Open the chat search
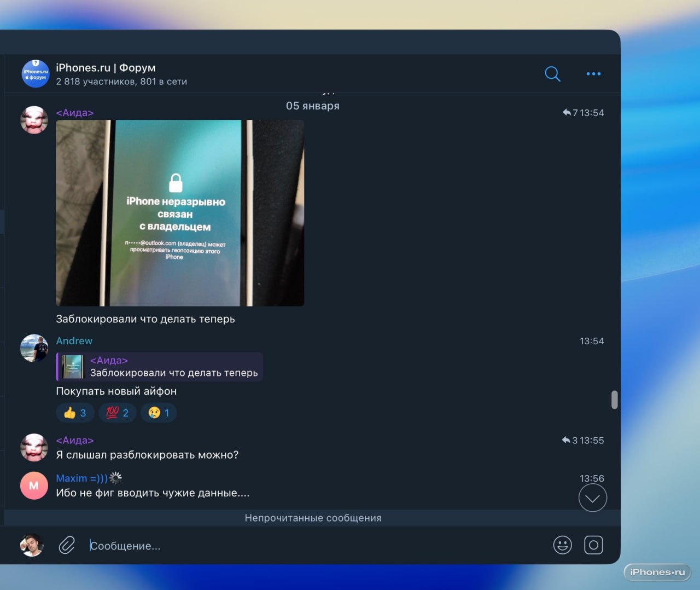This screenshot has width=700, height=590. pos(552,73)
